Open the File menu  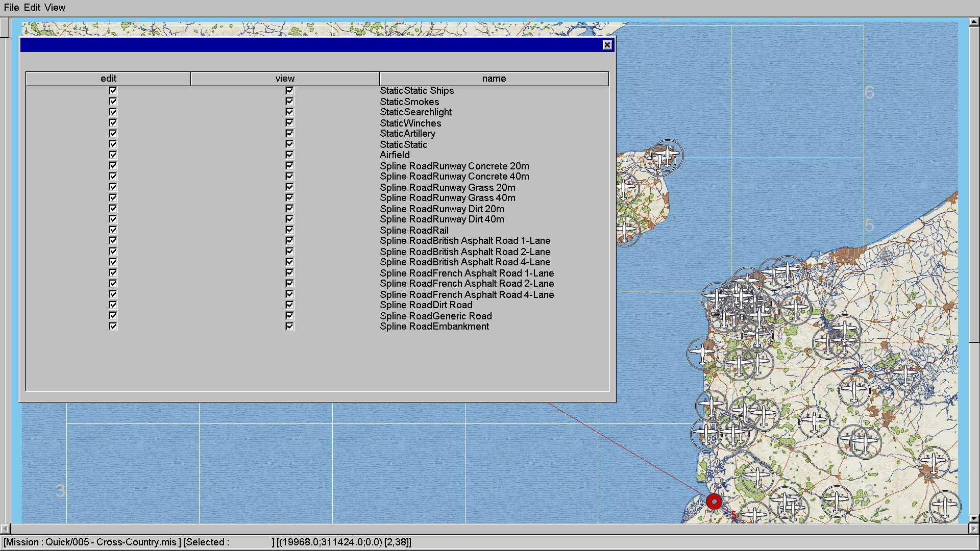click(11, 7)
